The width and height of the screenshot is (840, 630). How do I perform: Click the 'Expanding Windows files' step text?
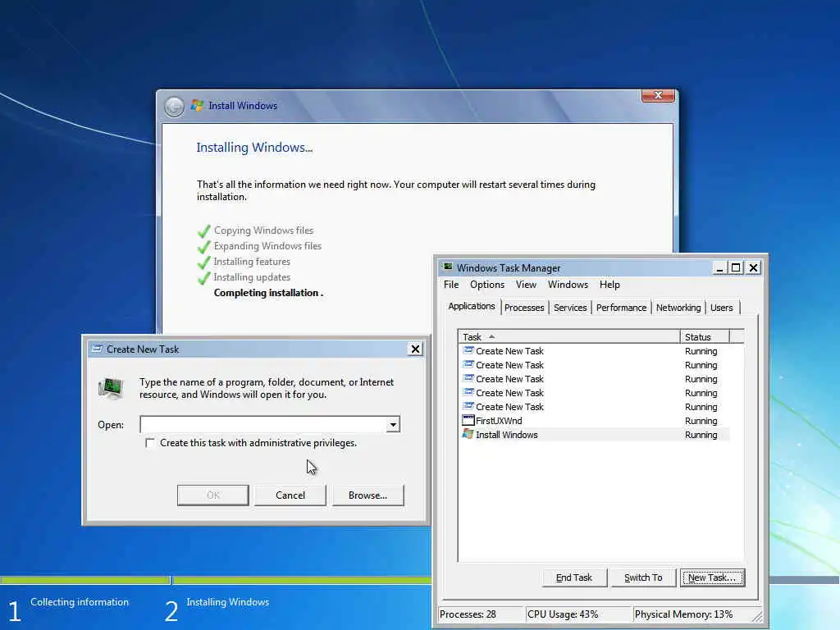(267, 246)
